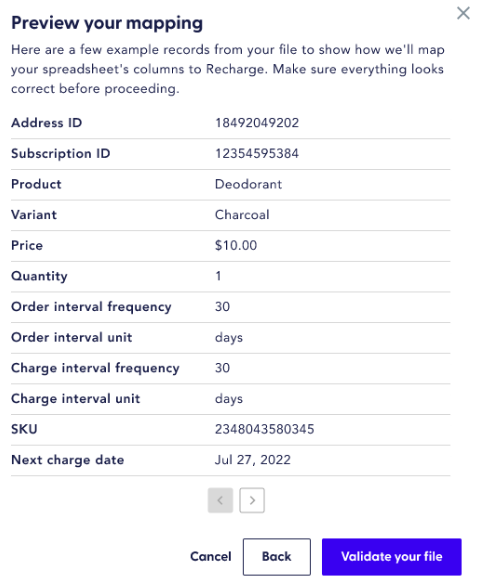
Task: Click the Charge interval frequency value 30
Action: tap(222, 368)
